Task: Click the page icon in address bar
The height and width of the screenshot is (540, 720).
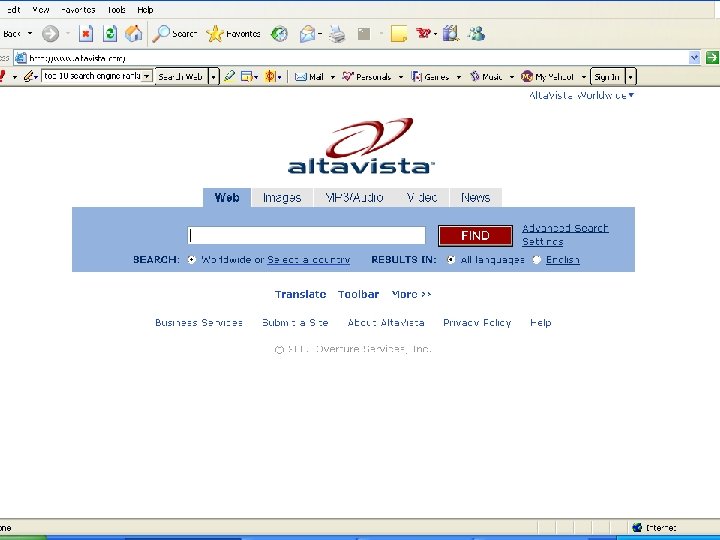Action: tap(21, 58)
